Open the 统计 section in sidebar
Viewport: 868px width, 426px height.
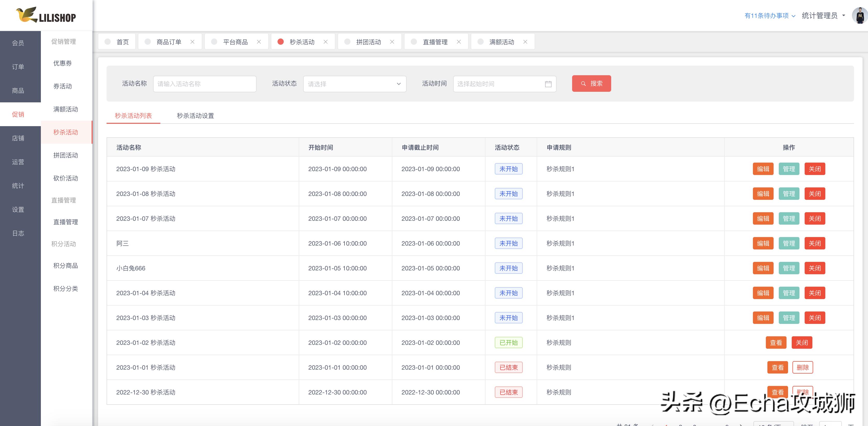tap(18, 185)
